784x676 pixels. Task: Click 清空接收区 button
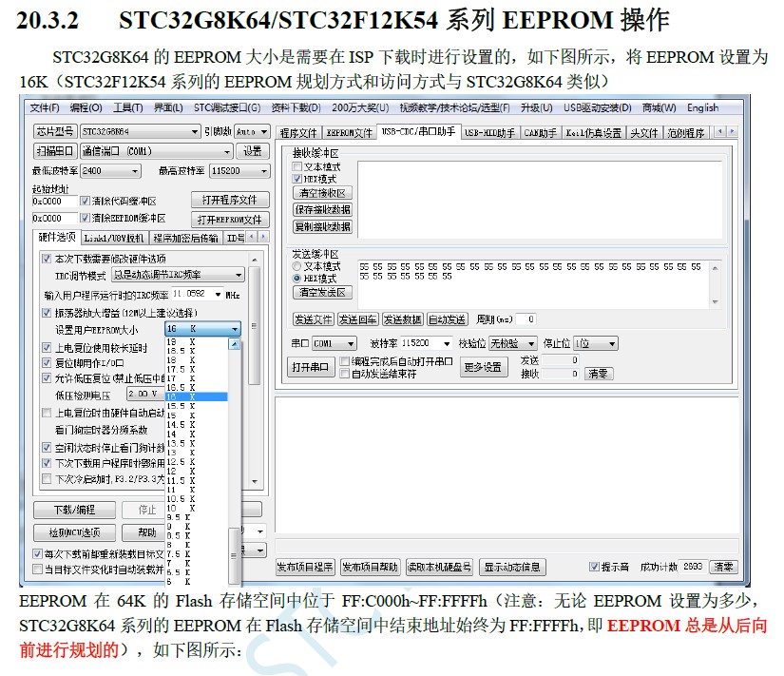pos(322,193)
